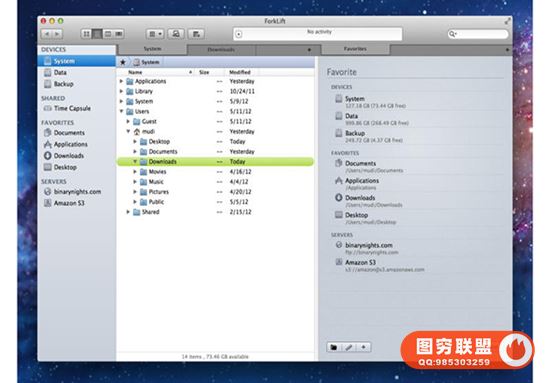550x383 pixels.
Task: Switch to icon grid view
Action: [x=86, y=34]
